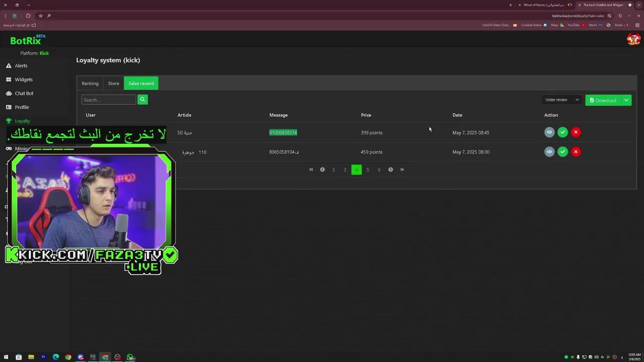
Task: Click the Search input field
Action: [x=109, y=100]
